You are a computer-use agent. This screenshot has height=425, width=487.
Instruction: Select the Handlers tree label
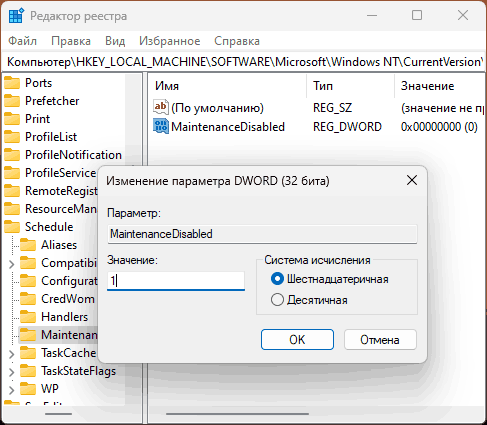[65, 317]
